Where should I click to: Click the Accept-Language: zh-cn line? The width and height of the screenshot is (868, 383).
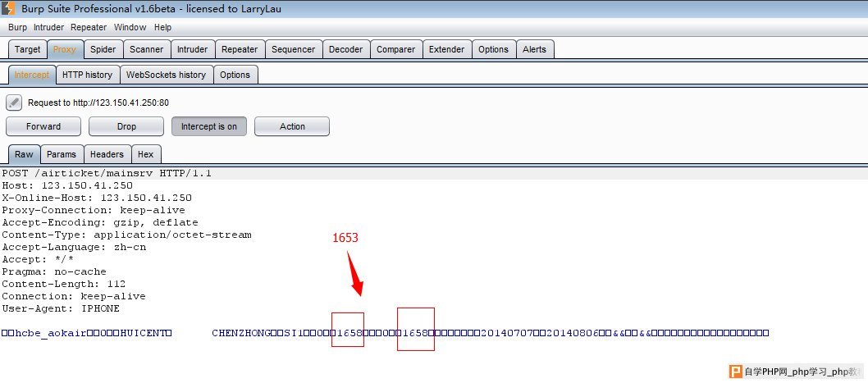pyautogui.click(x=74, y=247)
